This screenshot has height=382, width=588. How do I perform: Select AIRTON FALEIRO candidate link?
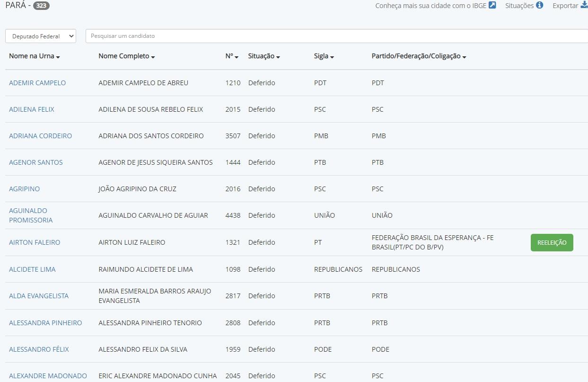point(35,242)
